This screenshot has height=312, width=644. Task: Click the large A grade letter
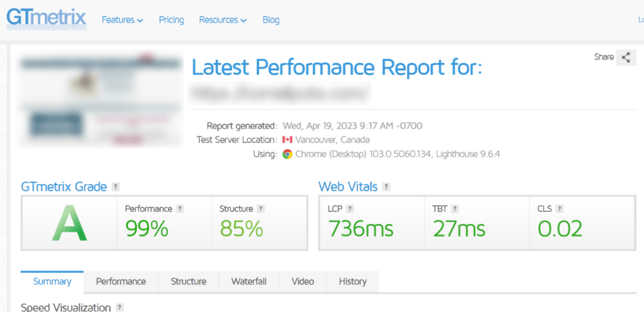[x=69, y=224]
